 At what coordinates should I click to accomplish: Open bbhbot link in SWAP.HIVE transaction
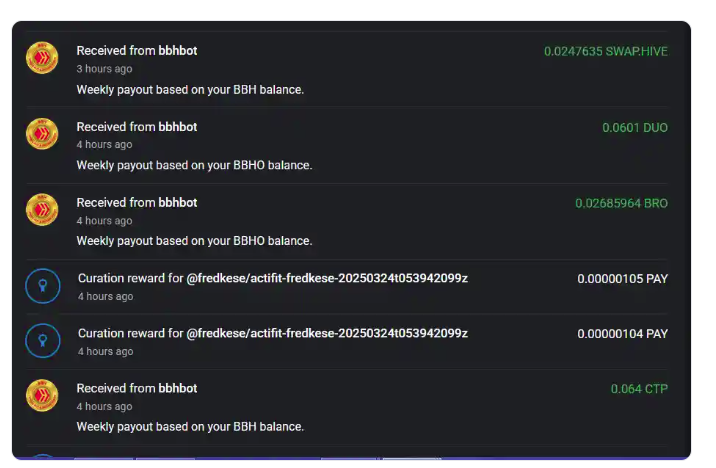click(x=178, y=51)
